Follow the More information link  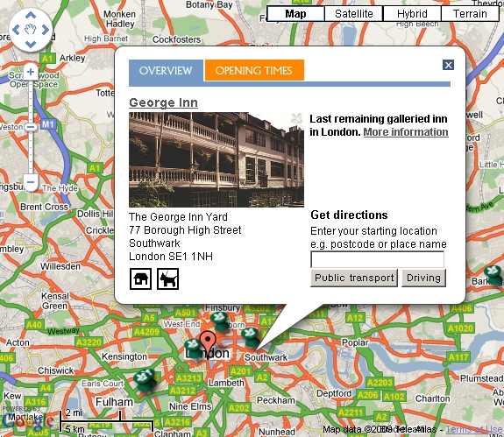[x=406, y=132]
